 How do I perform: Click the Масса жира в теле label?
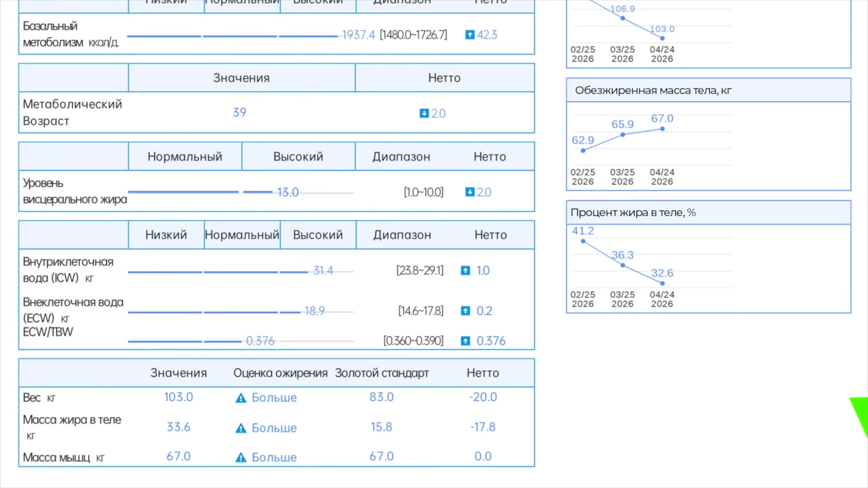(x=72, y=427)
